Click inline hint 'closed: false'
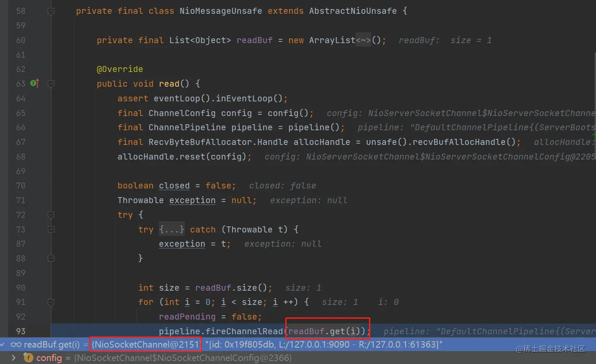The width and height of the screenshot is (596, 364). click(x=283, y=186)
